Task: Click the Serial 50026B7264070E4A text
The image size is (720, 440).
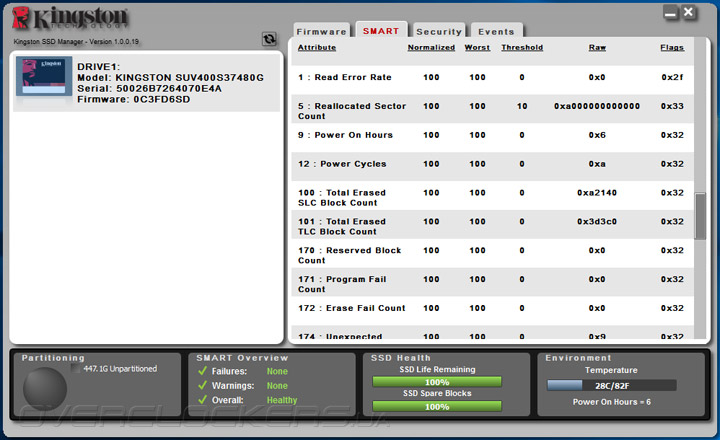Action: coord(149,88)
